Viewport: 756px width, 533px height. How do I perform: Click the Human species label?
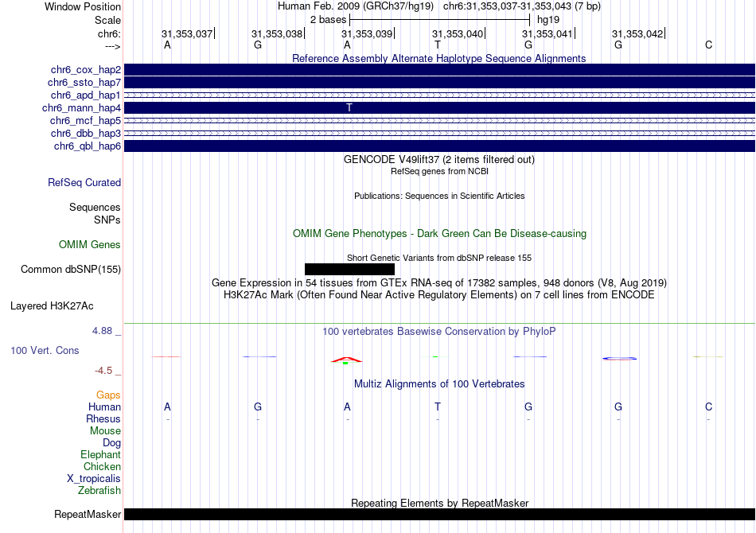point(104,407)
